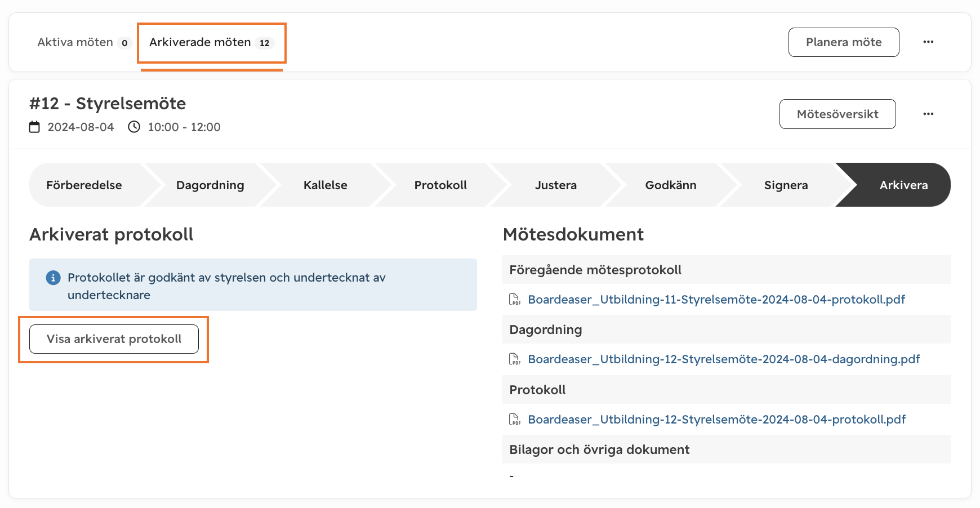
Task: Switch to Arkiverade möten tab
Action: 211,42
